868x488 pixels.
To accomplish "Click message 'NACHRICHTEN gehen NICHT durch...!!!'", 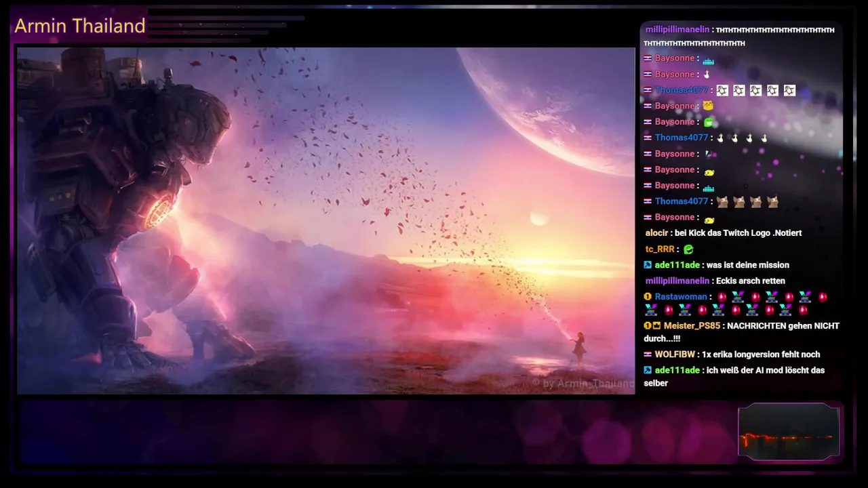I will click(x=742, y=332).
